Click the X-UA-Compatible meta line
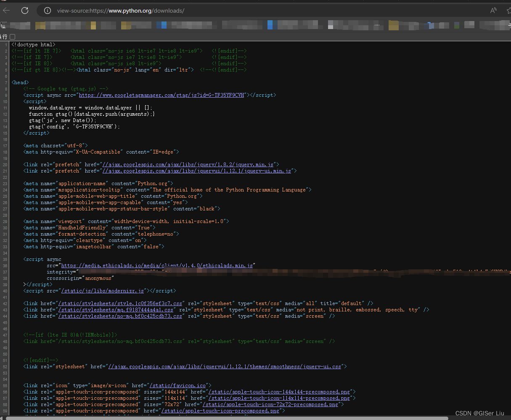Viewport: 511px width, 420px height. pos(101,152)
